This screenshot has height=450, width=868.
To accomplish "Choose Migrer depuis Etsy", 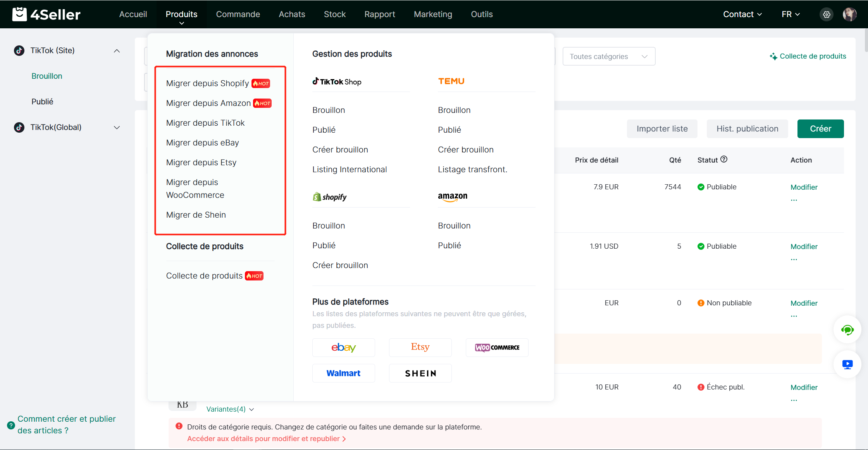I will pos(201,163).
